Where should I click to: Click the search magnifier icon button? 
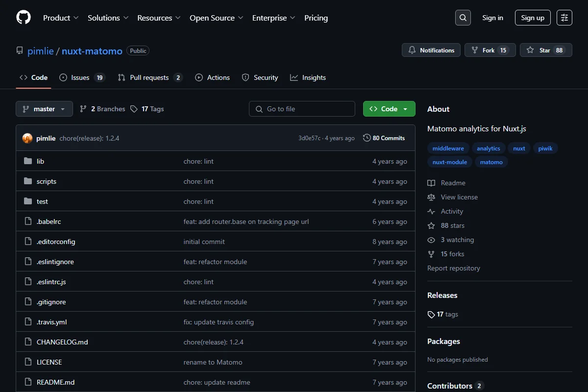click(463, 18)
